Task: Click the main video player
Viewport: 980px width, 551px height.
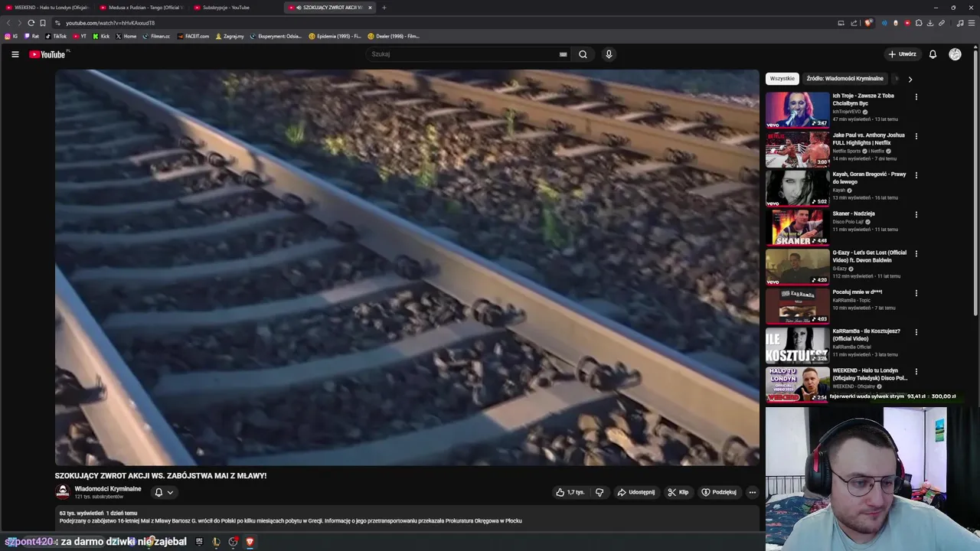Action: pyautogui.click(x=407, y=267)
